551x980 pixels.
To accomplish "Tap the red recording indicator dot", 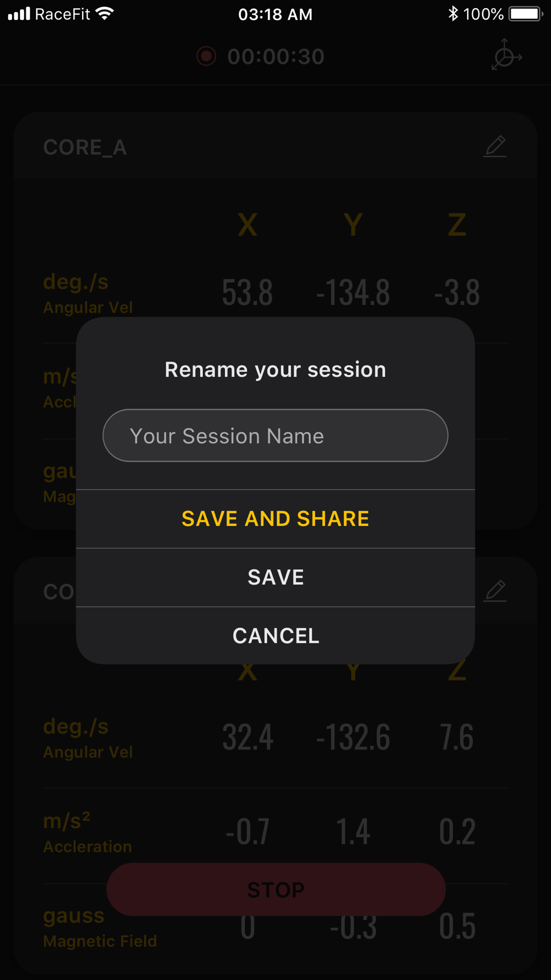I will (206, 56).
